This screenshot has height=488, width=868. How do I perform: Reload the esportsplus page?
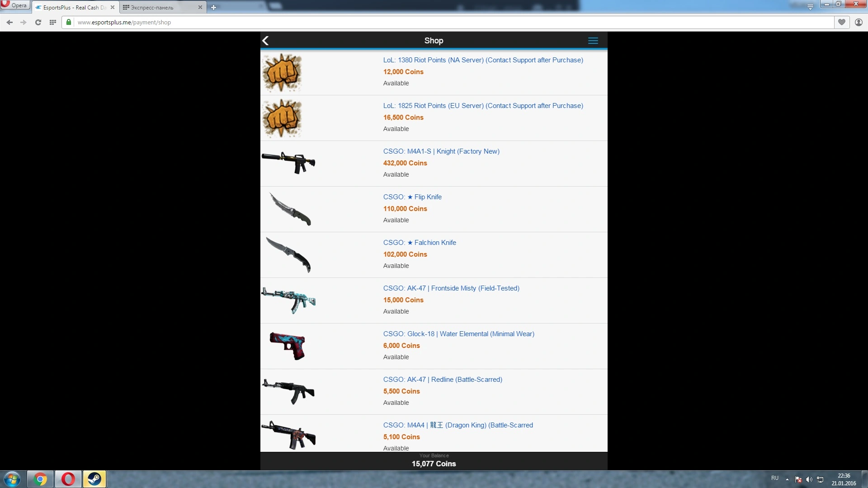(x=38, y=22)
